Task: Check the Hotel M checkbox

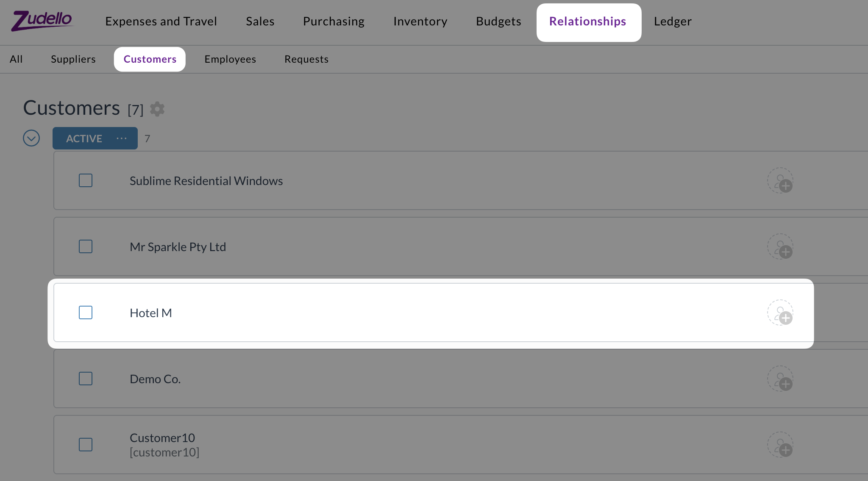Action: pyautogui.click(x=86, y=312)
